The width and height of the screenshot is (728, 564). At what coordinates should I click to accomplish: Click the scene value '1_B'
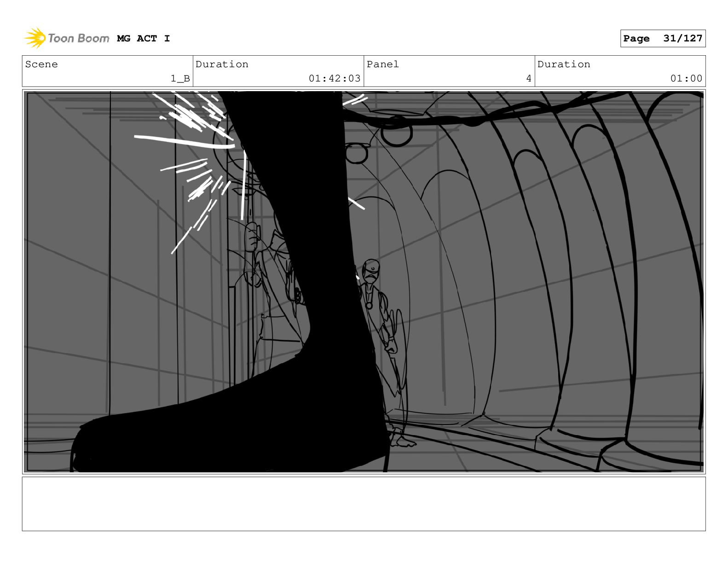(x=180, y=79)
